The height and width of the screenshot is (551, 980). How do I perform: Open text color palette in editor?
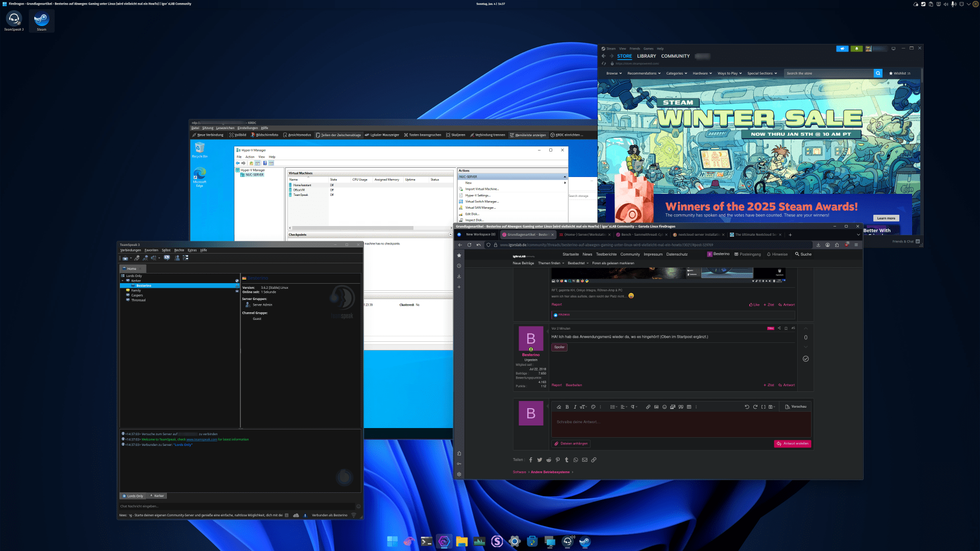[593, 407]
